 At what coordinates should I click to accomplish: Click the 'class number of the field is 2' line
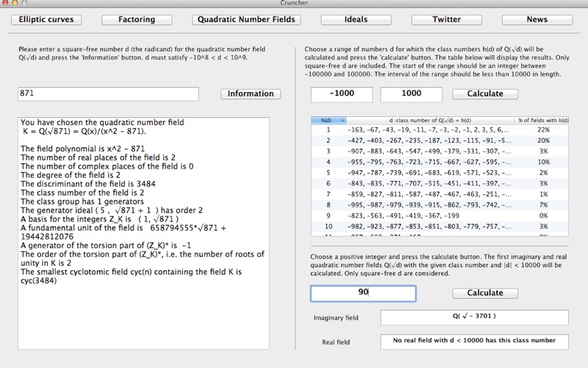tap(82, 193)
